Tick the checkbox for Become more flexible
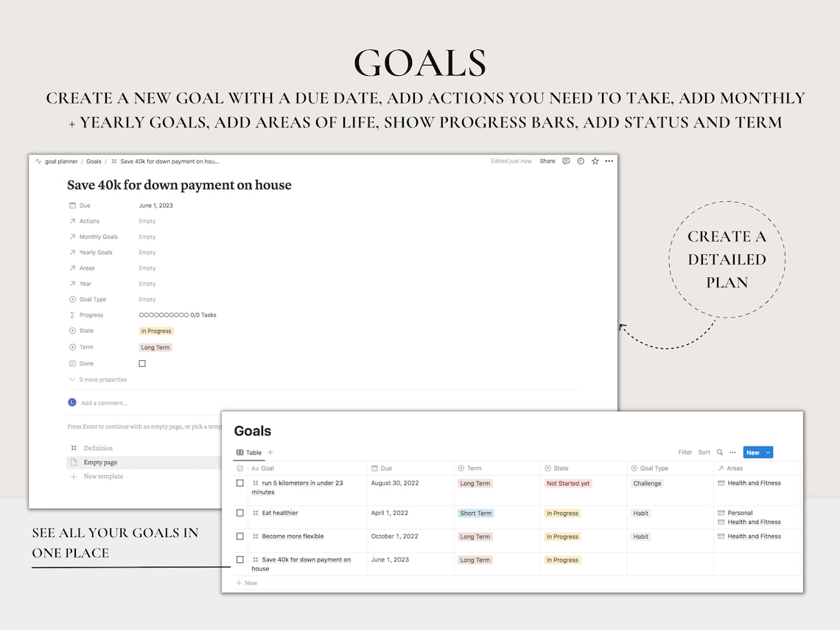The image size is (840, 630). pyautogui.click(x=239, y=536)
